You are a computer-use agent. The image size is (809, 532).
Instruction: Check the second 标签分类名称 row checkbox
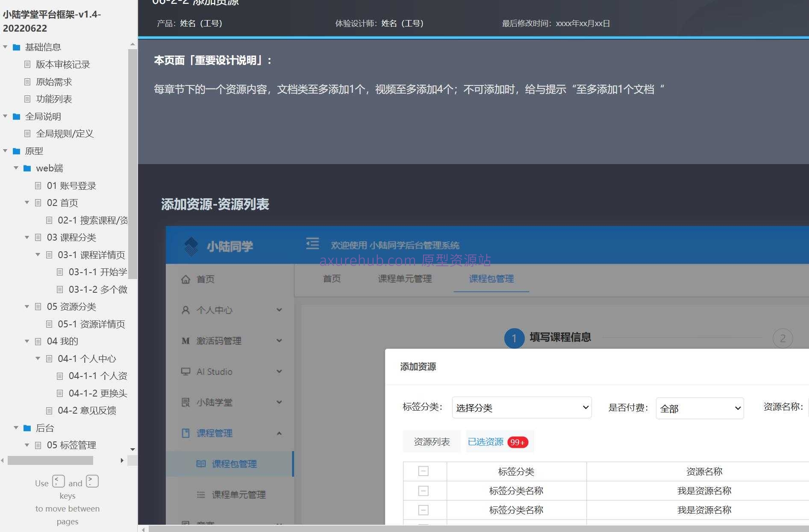coord(424,509)
